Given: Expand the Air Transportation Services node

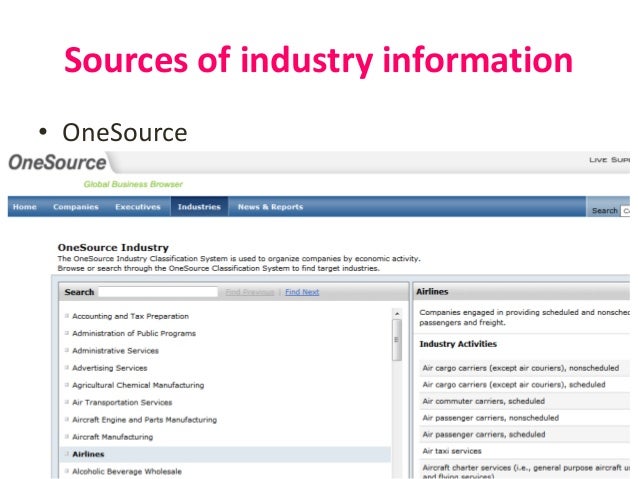Looking at the screenshot, I should tap(67, 402).
